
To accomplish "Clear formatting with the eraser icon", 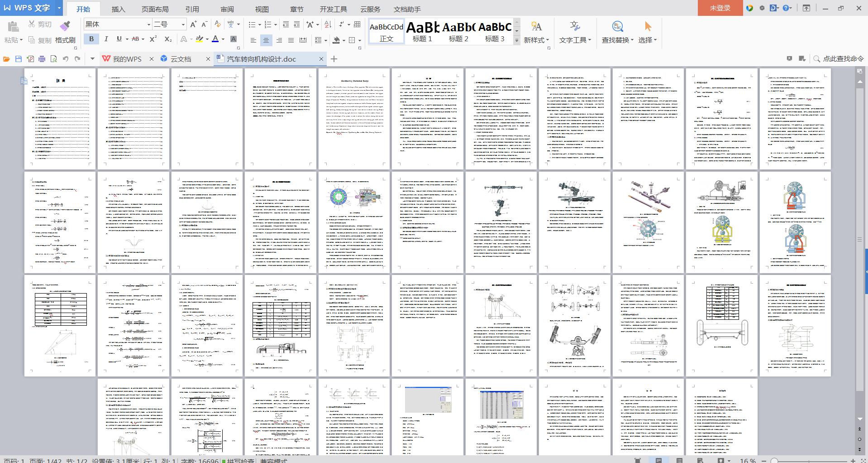I will 218,24.
